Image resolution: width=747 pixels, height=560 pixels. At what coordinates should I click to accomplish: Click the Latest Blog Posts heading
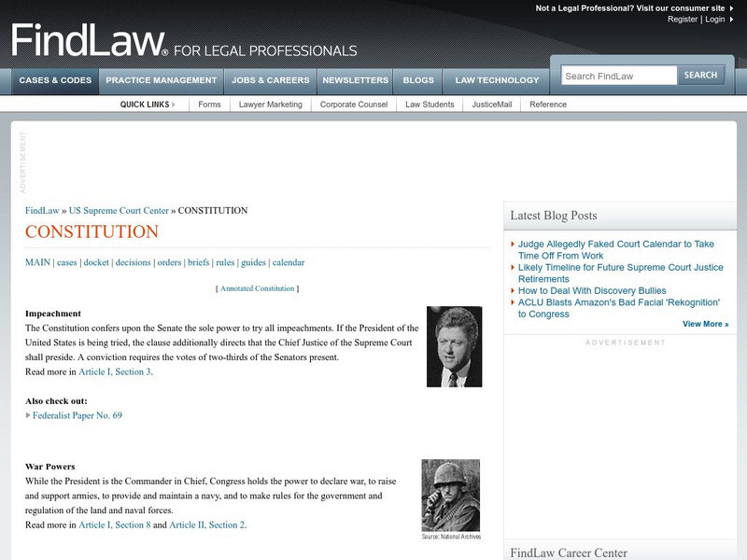pyautogui.click(x=553, y=216)
